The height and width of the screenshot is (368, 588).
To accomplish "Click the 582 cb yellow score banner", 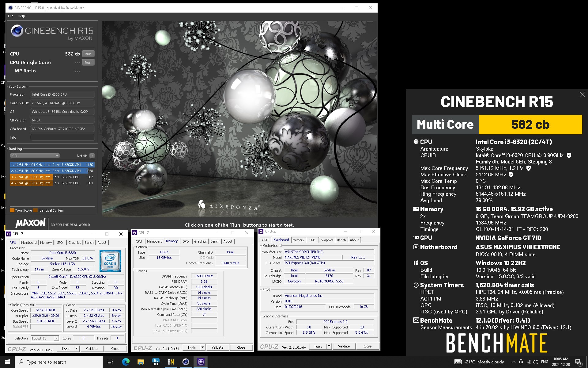I will pyautogui.click(x=530, y=125).
